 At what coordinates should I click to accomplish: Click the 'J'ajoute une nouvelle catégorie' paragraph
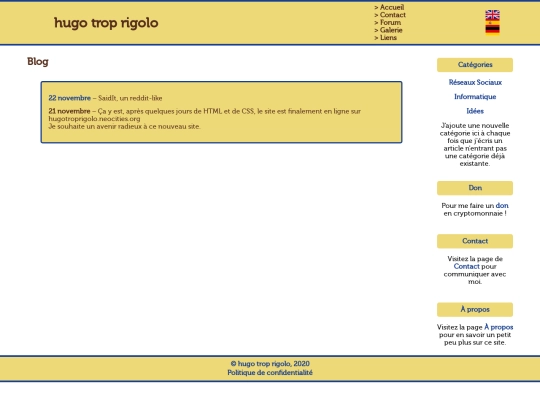[x=475, y=144]
